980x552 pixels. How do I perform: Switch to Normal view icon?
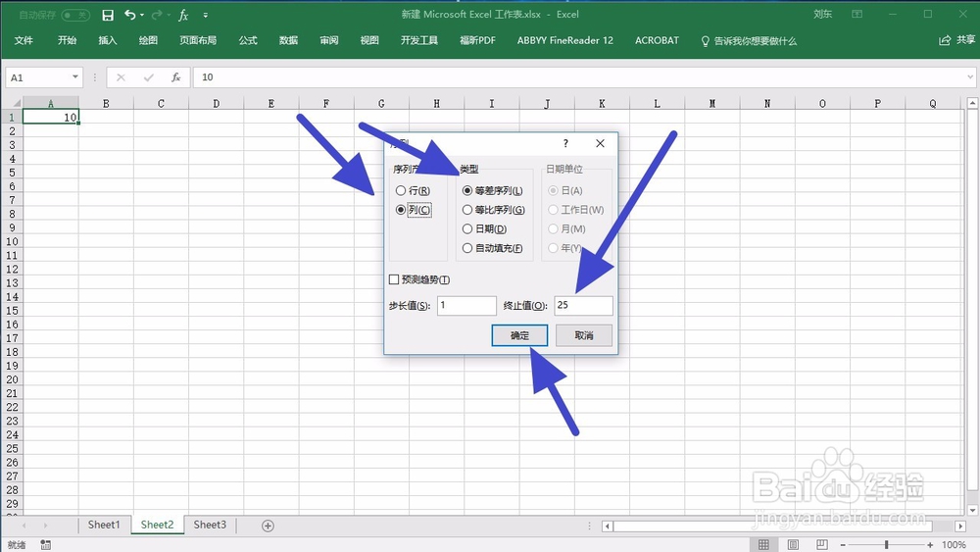pos(763,545)
